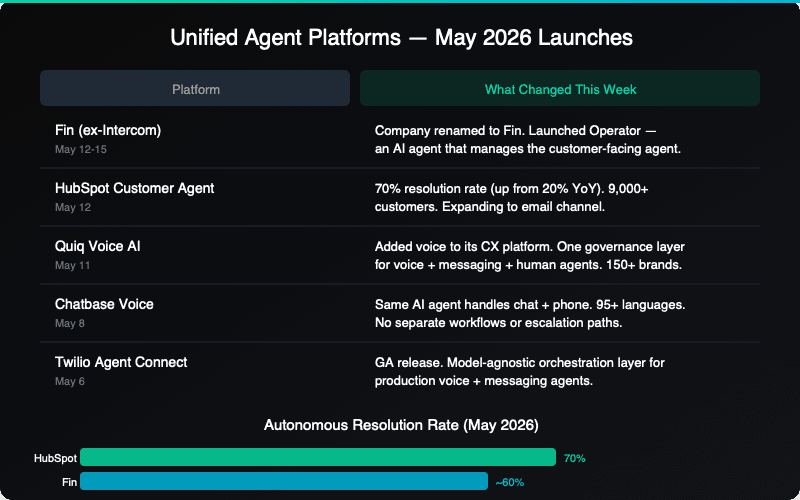This screenshot has height=500, width=800.
Task: Click "an AI agent that manages the customer-facing agent."
Action: click(528, 149)
